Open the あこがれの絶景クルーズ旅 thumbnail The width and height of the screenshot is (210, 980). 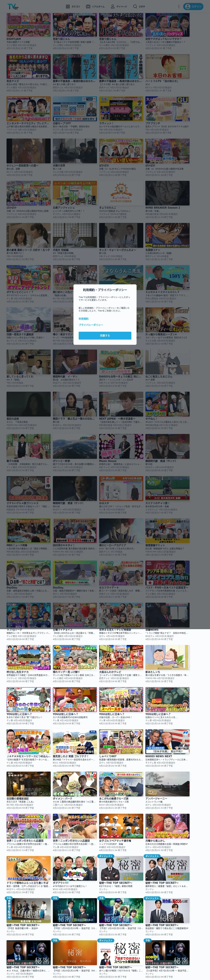121,784
